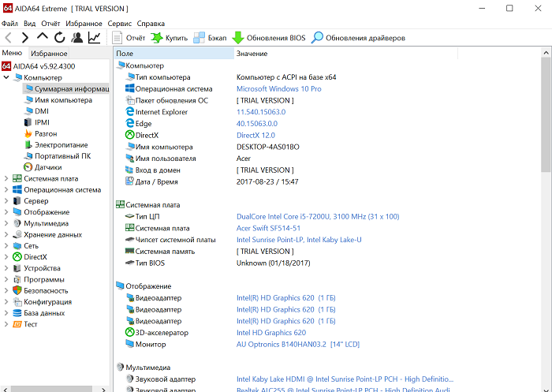Open the Intel HD Graphics 620 3D-акселератор link
Image resolution: width=552 pixels, height=392 pixels.
pyautogui.click(x=271, y=333)
